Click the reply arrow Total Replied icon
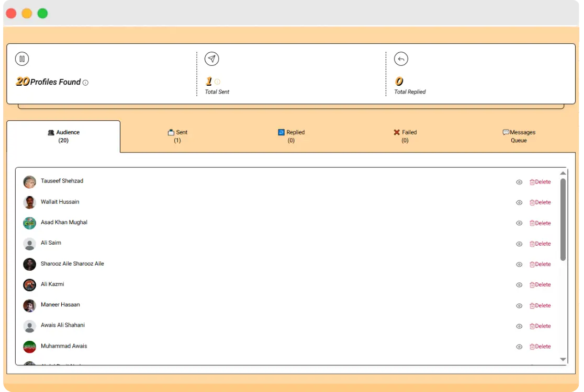 click(401, 59)
